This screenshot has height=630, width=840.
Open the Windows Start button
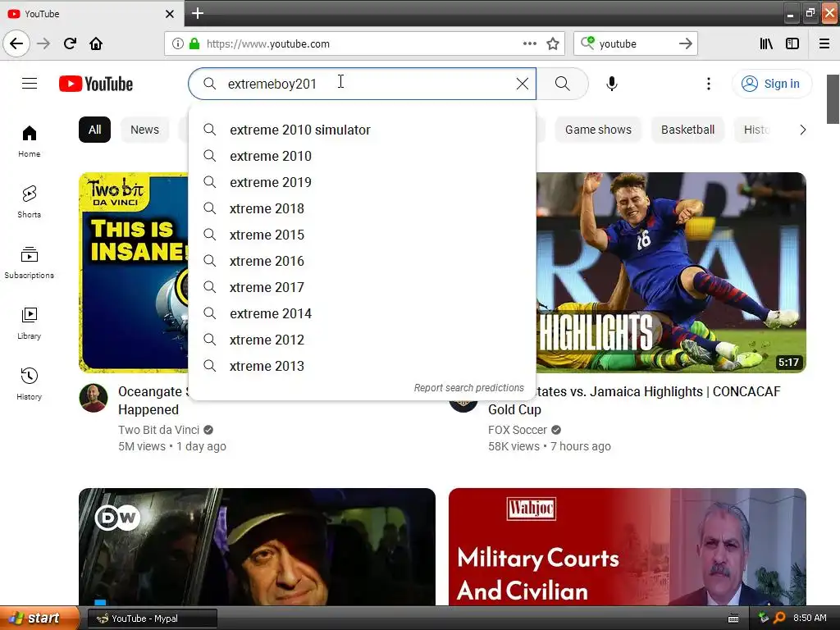click(x=39, y=619)
